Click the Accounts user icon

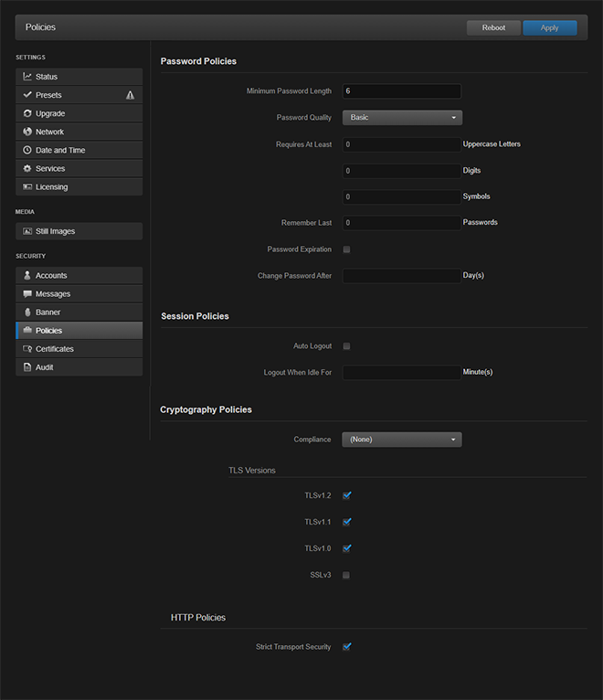27,275
